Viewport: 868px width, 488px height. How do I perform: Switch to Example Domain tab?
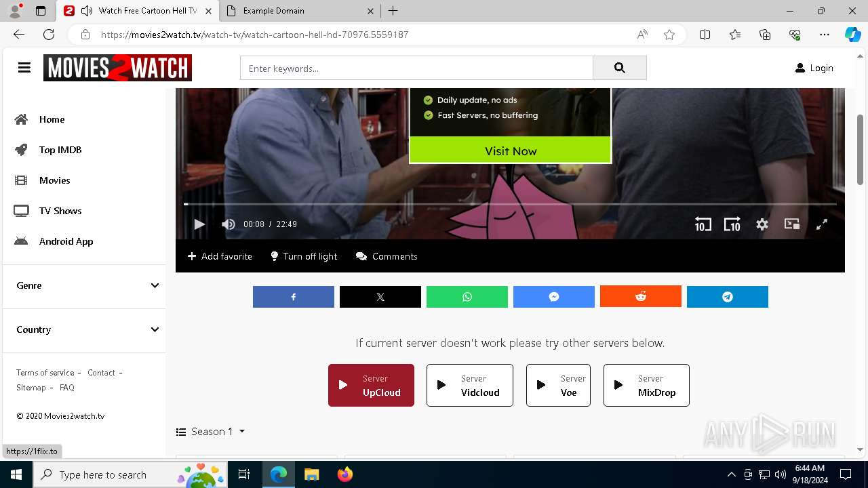301,11
